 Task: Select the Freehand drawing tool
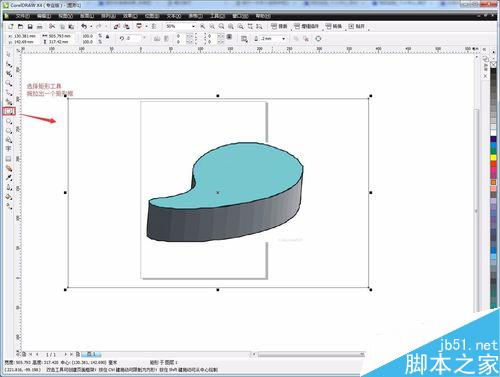9,92
